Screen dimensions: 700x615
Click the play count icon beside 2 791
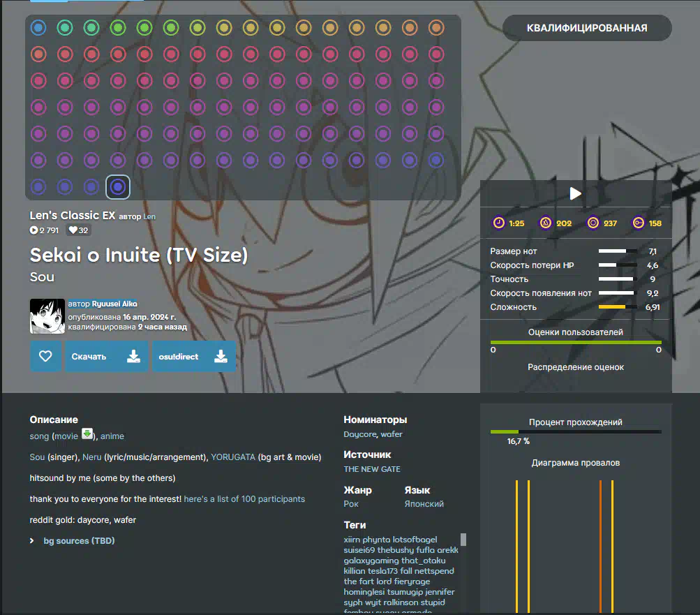pyautogui.click(x=34, y=230)
